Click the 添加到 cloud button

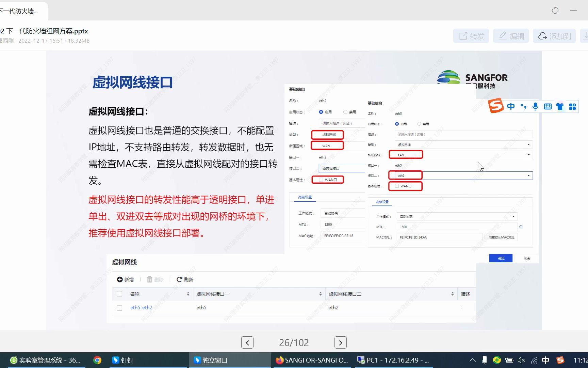pyautogui.click(x=554, y=36)
